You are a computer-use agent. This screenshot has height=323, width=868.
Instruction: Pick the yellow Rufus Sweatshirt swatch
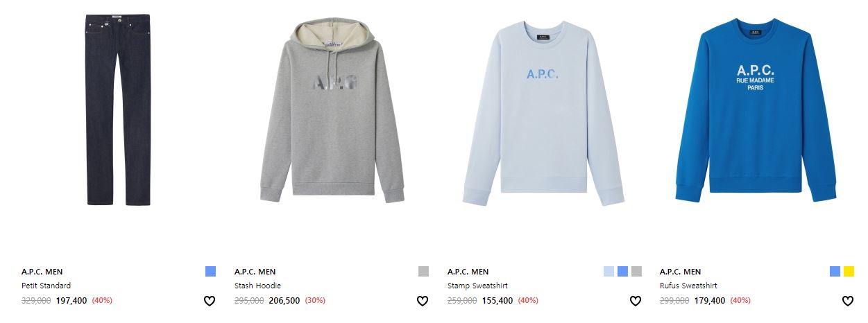[x=849, y=272]
